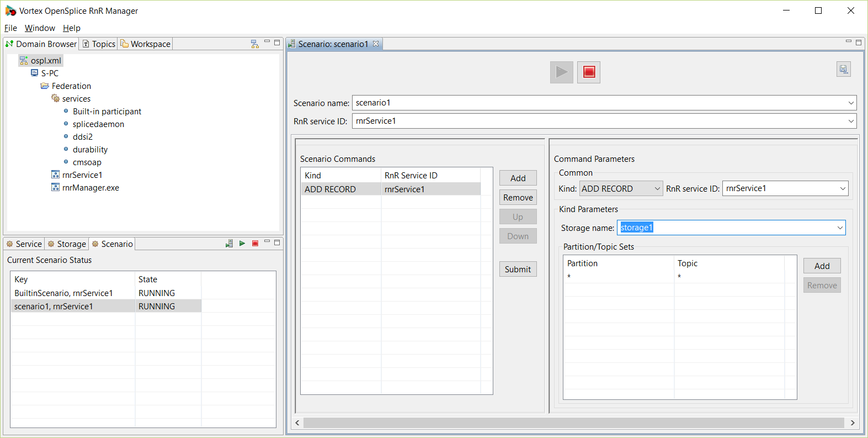868x438 pixels.
Task: Click the save scenario icon at top right
Action: pyautogui.click(x=843, y=69)
